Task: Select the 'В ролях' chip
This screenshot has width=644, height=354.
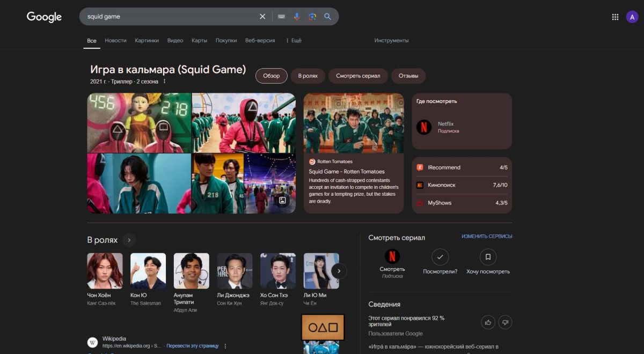Action: pyautogui.click(x=308, y=76)
